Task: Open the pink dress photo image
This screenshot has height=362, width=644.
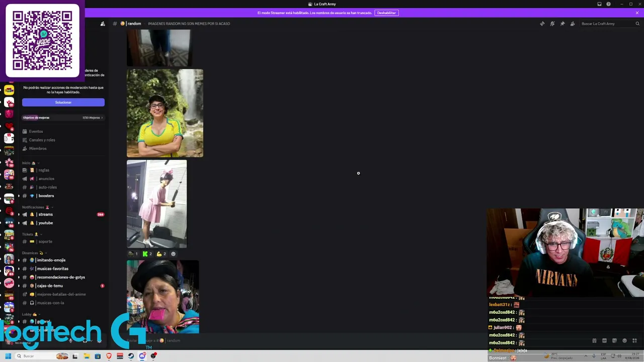Action: click(156, 204)
